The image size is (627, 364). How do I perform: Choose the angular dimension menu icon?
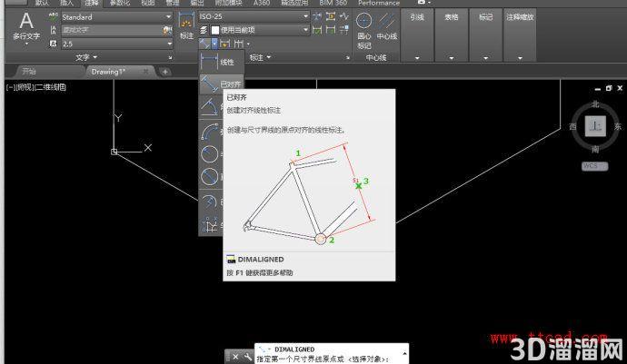(x=210, y=107)
